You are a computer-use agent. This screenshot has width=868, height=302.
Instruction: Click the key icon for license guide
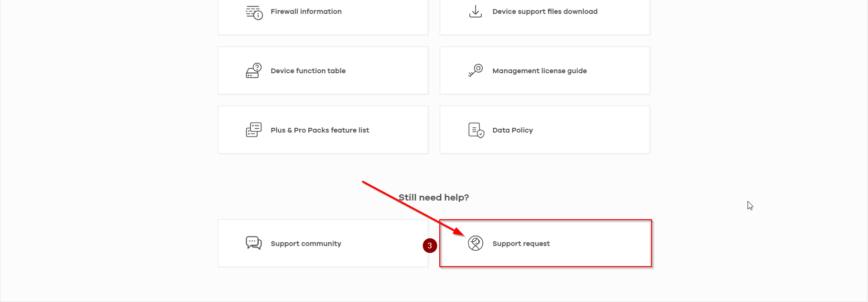476,71
